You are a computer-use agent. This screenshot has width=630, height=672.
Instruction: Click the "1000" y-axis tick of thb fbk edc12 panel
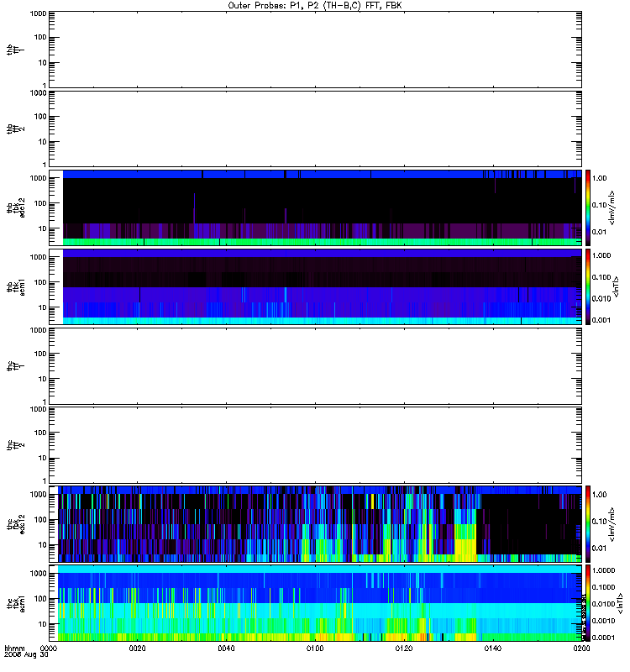[x=38, y=178]
